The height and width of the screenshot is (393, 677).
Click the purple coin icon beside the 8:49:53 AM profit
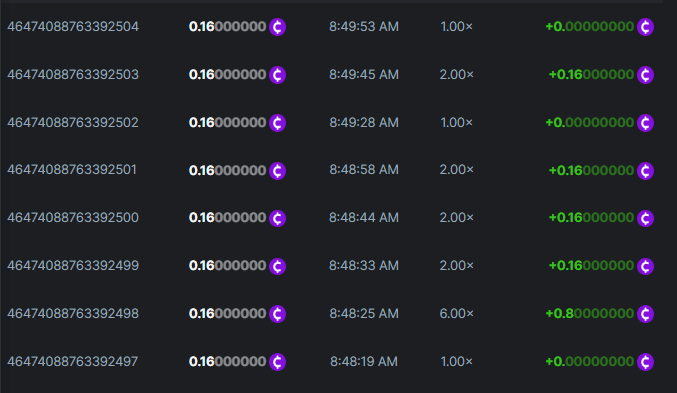[x=645, y=27]
